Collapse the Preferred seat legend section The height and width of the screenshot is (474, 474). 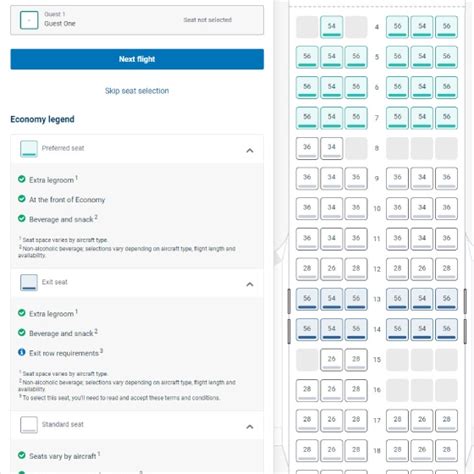250,150
